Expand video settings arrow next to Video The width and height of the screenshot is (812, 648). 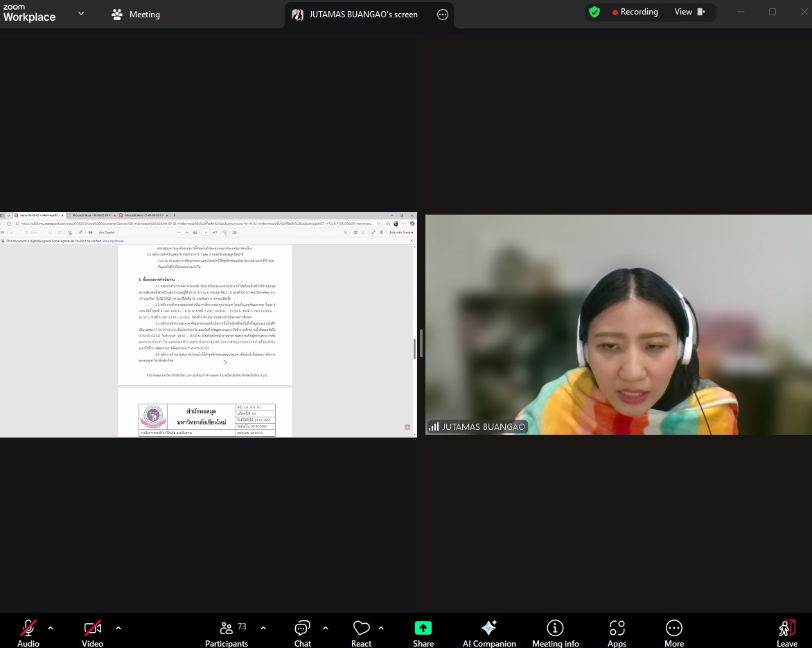coord(118,628)
